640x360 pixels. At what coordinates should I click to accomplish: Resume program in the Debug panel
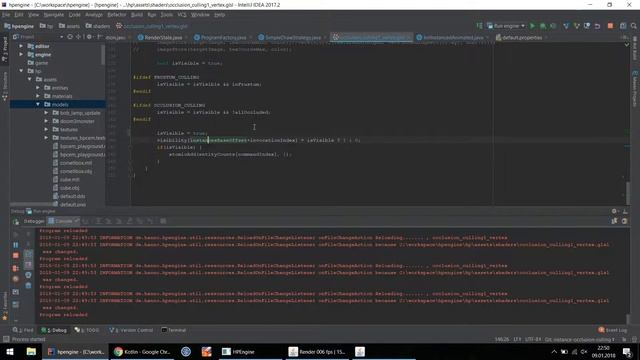[x=16, y=234]
